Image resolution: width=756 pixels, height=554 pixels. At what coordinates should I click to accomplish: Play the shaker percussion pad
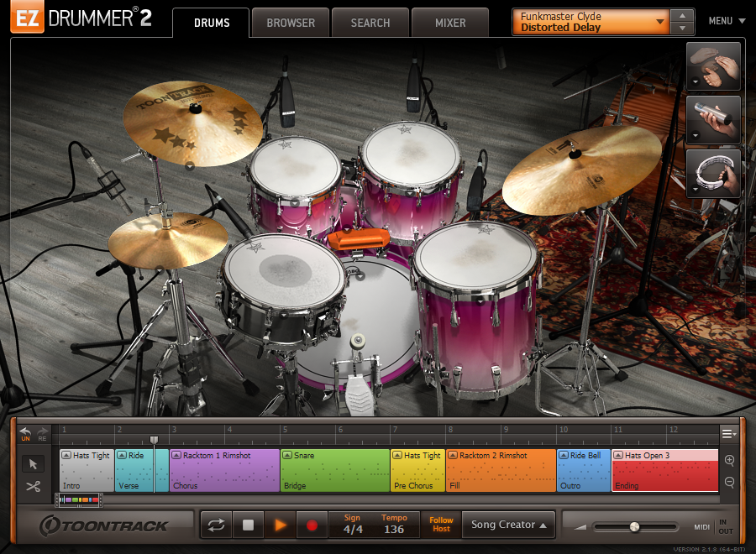point(713,119)
